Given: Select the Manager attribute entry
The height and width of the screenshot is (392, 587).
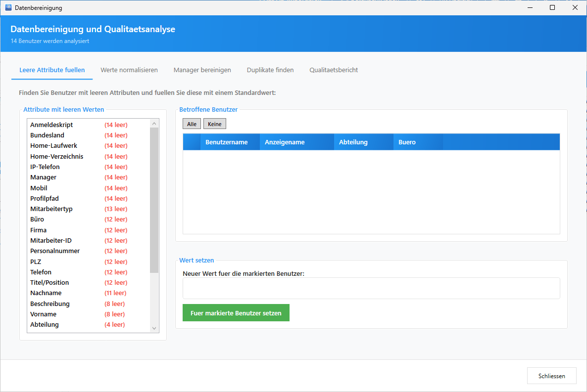Looking at the screenshot, I should point(44,177).
